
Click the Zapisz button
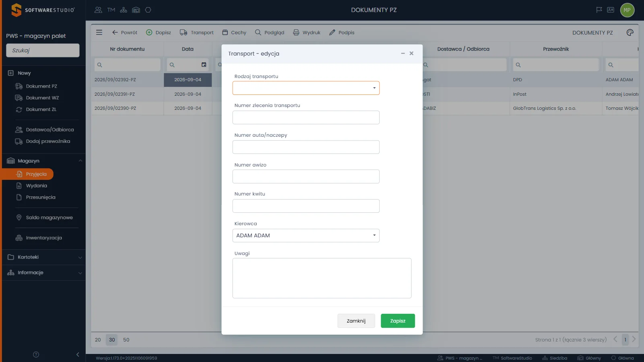[x=398, y=321]
